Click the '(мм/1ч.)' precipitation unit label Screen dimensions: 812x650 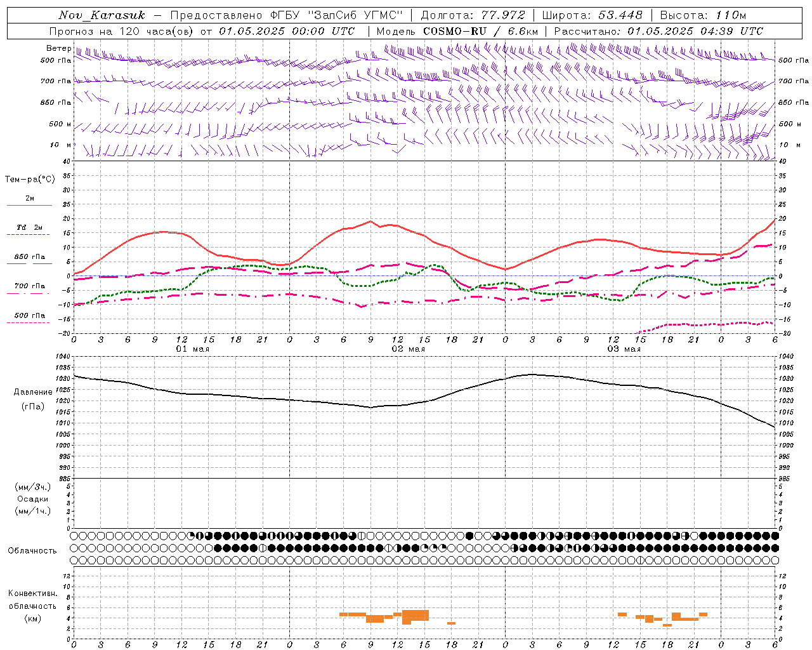point(32,511)
